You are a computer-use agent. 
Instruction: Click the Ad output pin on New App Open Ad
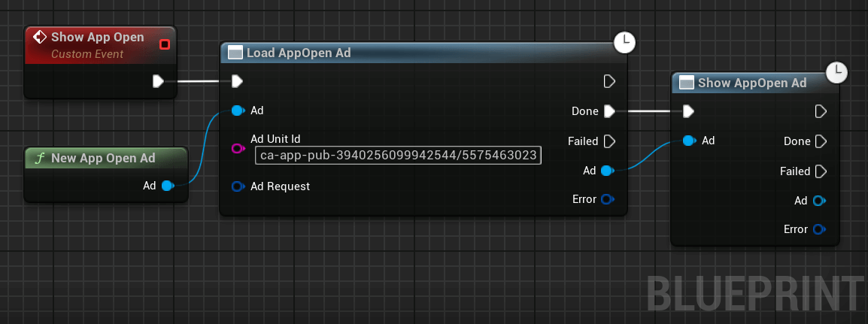(168, 186)
